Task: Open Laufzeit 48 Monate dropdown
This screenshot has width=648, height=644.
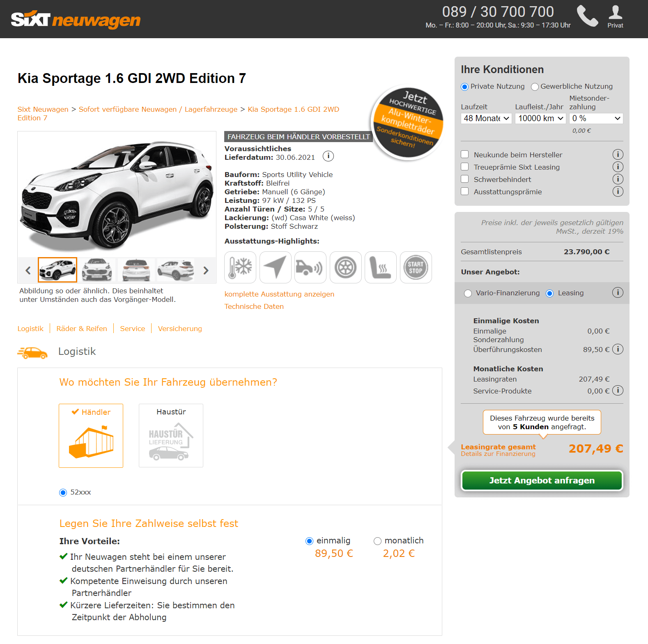Action: click(486, 118)
